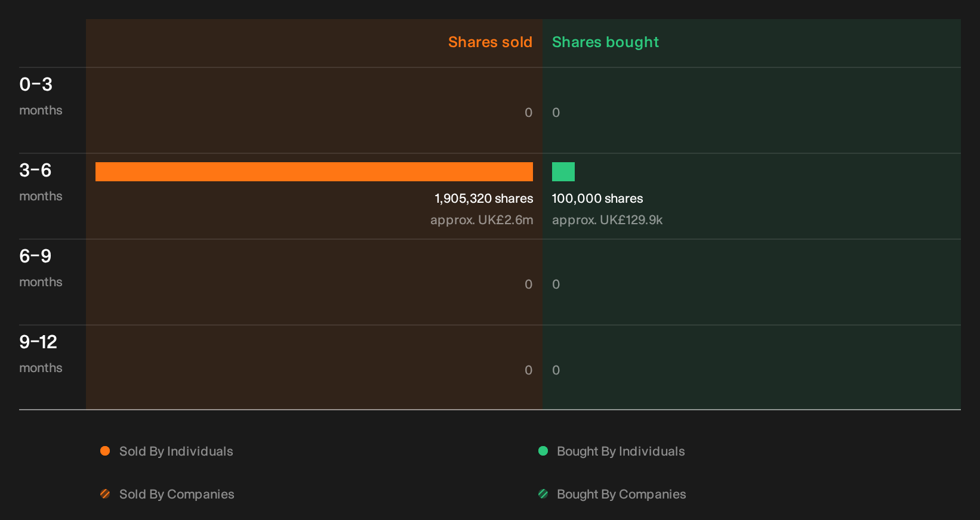Click the 9-12 months row label

tap(41, 354)
